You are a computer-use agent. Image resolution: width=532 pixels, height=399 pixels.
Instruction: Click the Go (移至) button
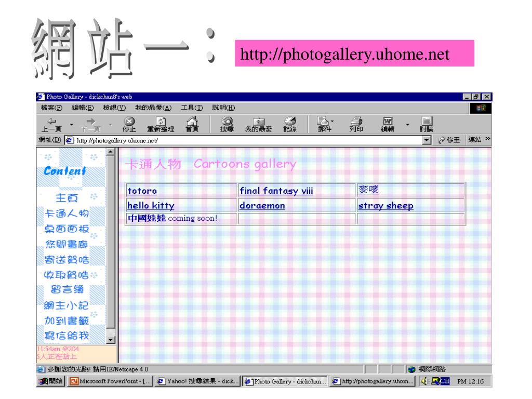[449, 140]
